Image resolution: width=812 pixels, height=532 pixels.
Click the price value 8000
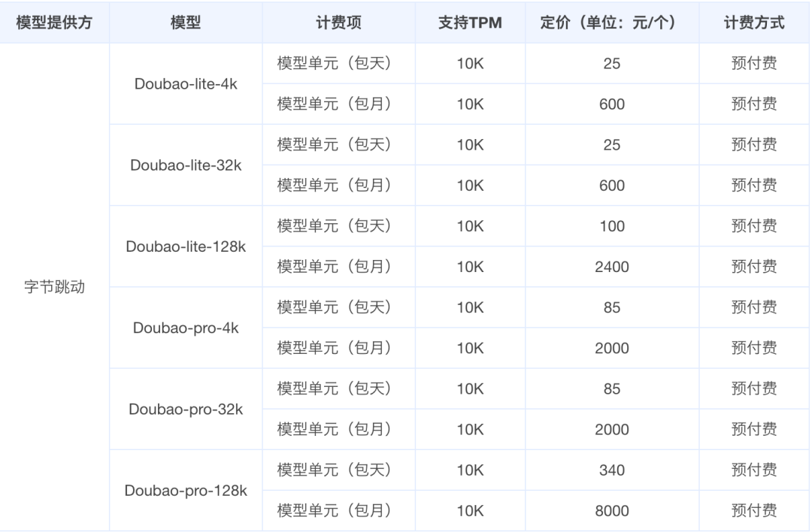pyautogui.click(x=611, y=511)
